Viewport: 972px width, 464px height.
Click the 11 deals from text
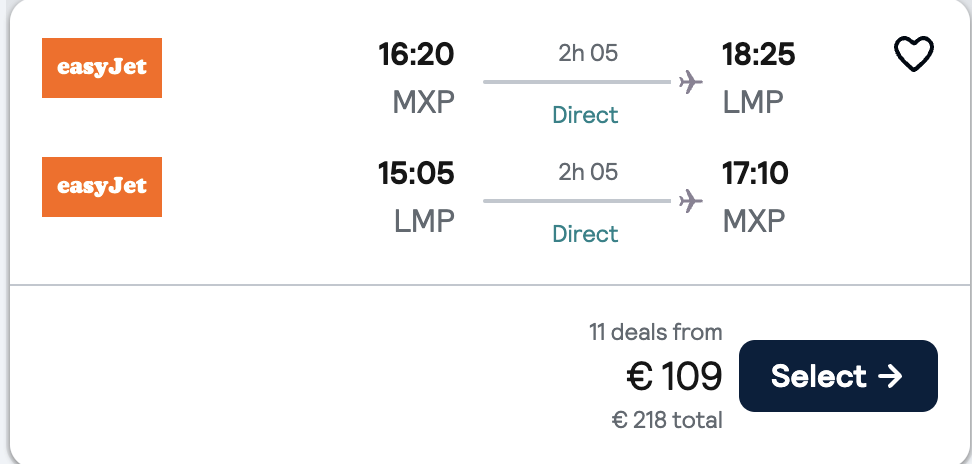pos(656,332)
